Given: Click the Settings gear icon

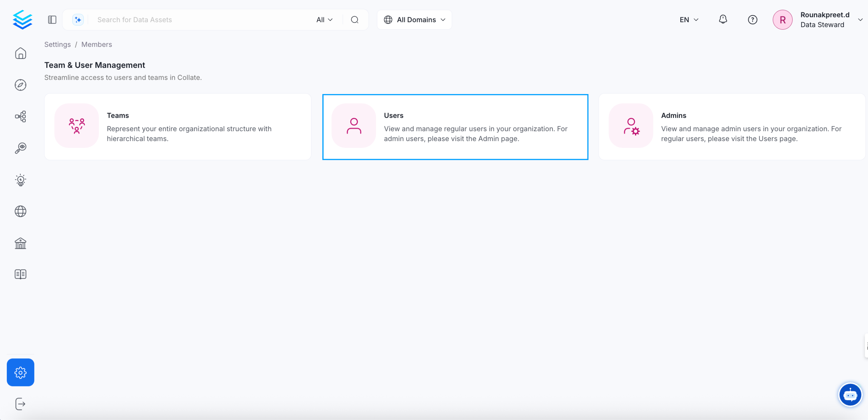Looking at the screenshot, I should pyautogui.click(x=21, y=373).
